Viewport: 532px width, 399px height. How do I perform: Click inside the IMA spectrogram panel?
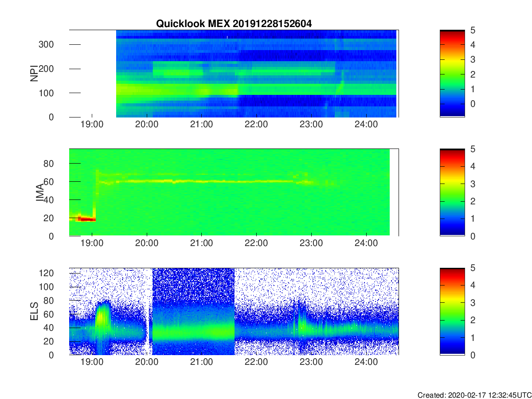234,192
